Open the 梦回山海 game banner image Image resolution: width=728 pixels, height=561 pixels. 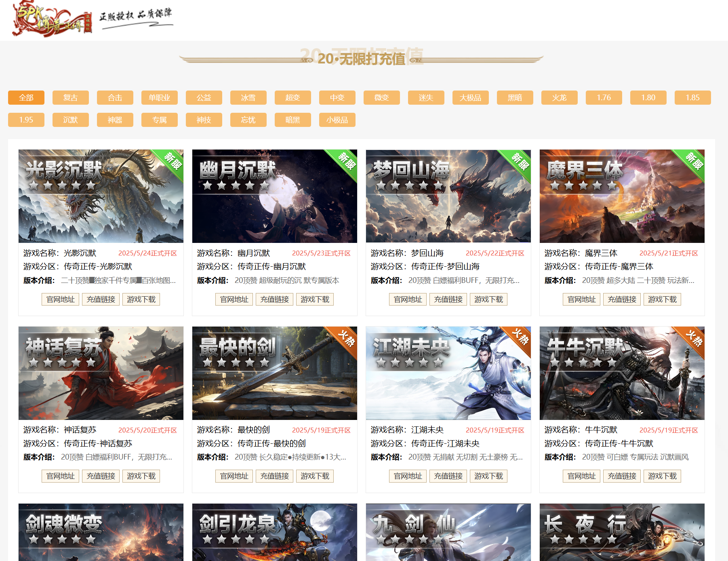[x=448, y=196]
